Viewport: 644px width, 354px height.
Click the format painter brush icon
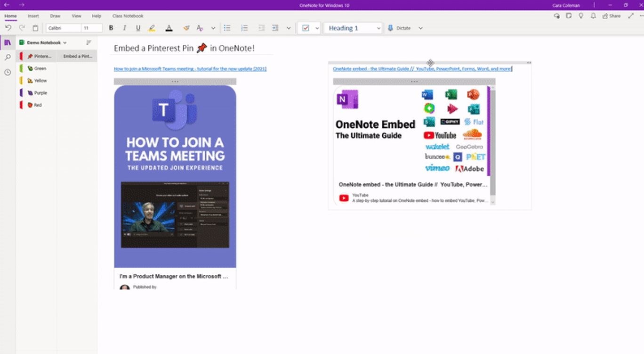click(186, 28)
